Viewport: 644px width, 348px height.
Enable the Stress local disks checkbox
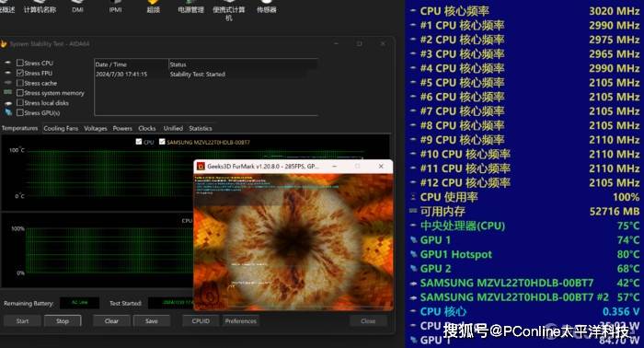[19, 103]
